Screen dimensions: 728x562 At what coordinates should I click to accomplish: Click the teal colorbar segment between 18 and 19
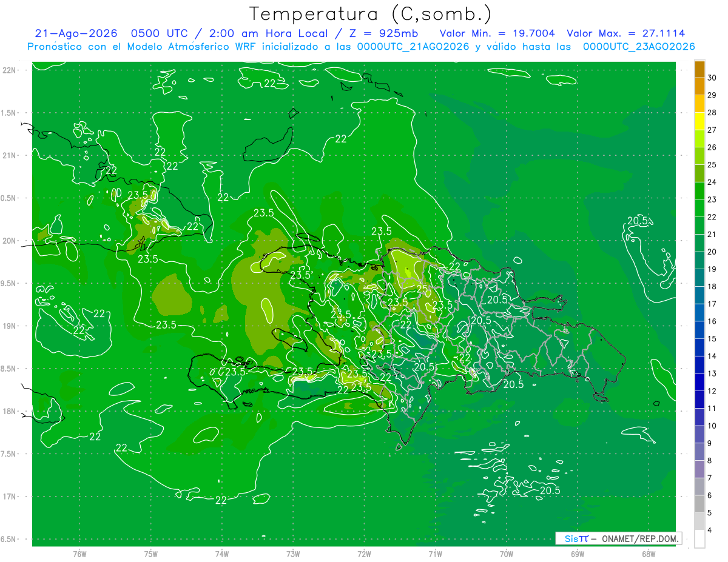699,278
